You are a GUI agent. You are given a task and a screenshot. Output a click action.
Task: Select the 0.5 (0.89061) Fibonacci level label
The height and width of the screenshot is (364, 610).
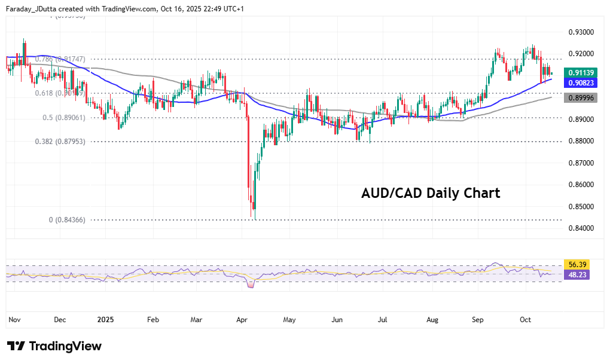tap(64, 118)
